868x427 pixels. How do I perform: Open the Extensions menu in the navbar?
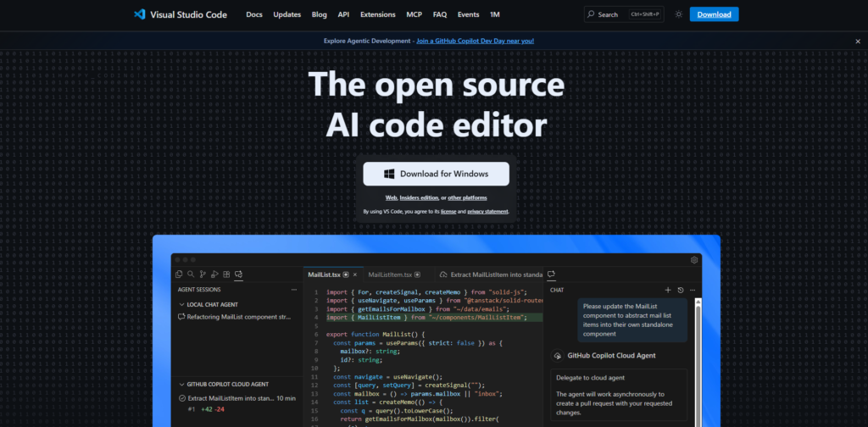(377, 14)
